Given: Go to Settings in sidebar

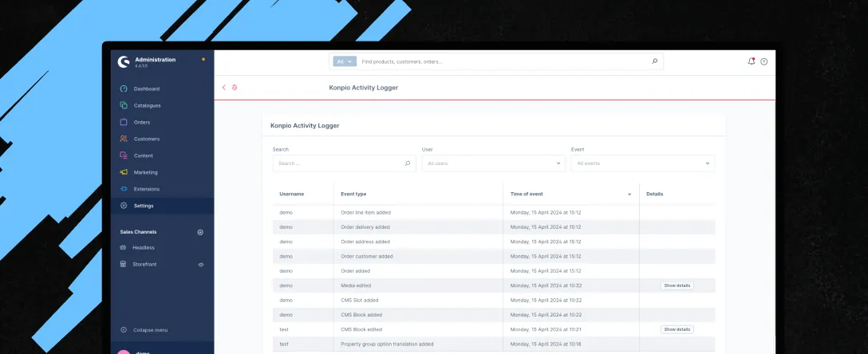Looking at the screenshot, I should pos(144,206).
